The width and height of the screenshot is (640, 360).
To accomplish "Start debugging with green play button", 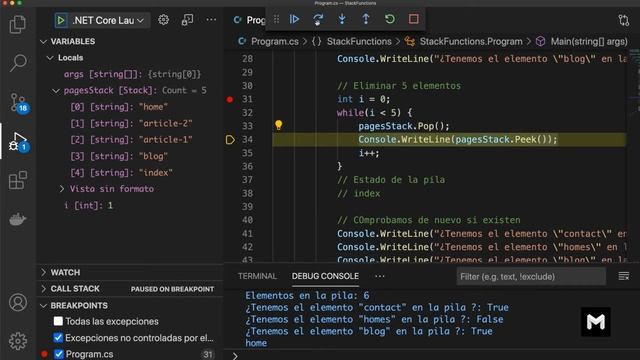I will pos(61,20).
